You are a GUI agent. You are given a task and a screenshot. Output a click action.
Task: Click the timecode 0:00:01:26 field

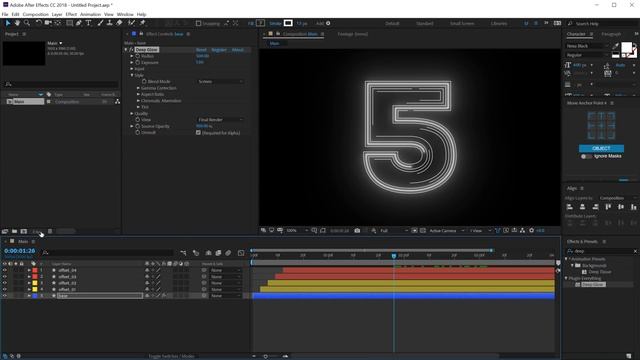[x=20, y=251]
